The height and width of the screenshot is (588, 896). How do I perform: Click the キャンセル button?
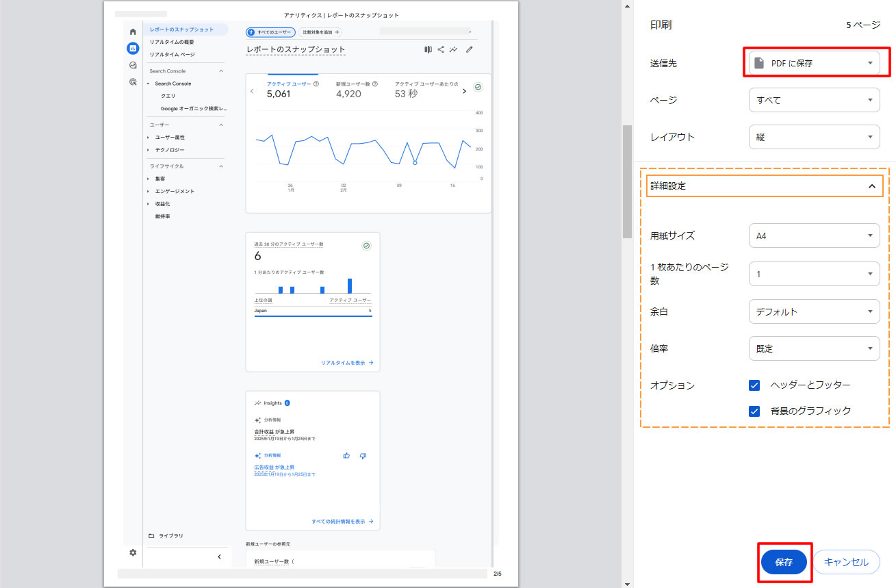[846, 562]
